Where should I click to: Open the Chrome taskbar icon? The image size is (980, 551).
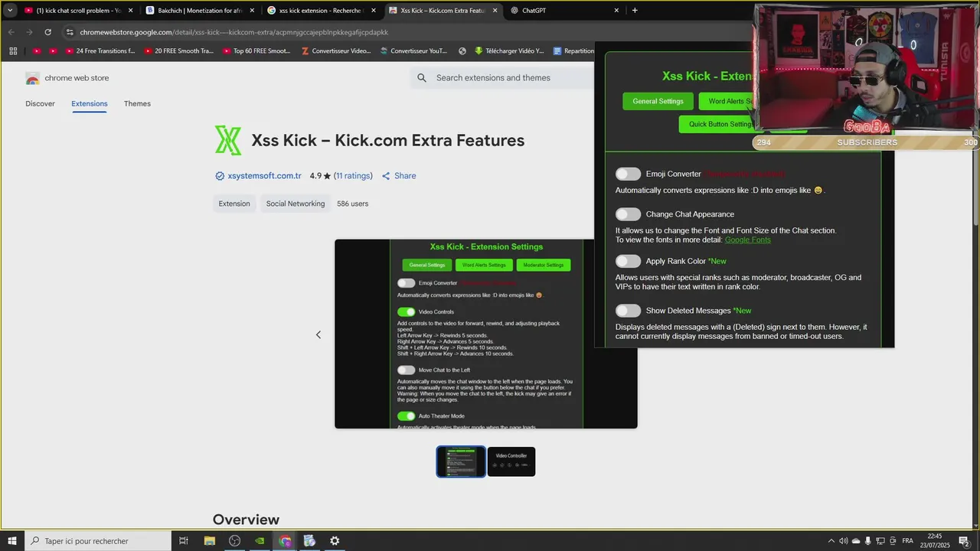285,540
